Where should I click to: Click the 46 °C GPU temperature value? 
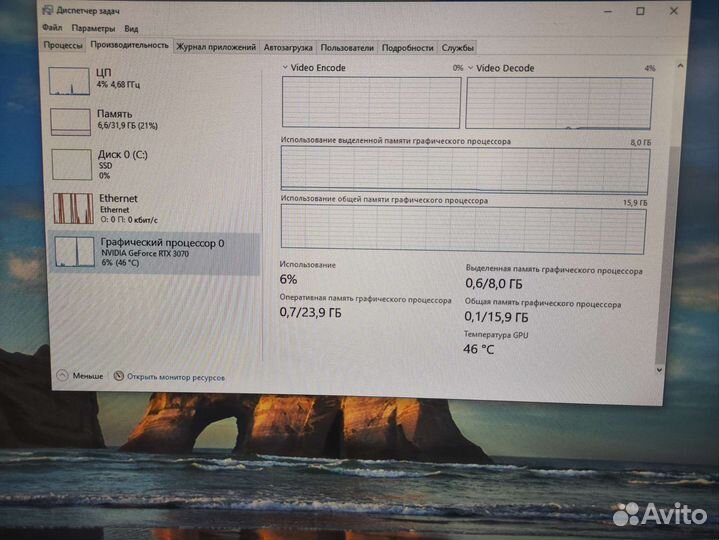[x=478, y=349]
